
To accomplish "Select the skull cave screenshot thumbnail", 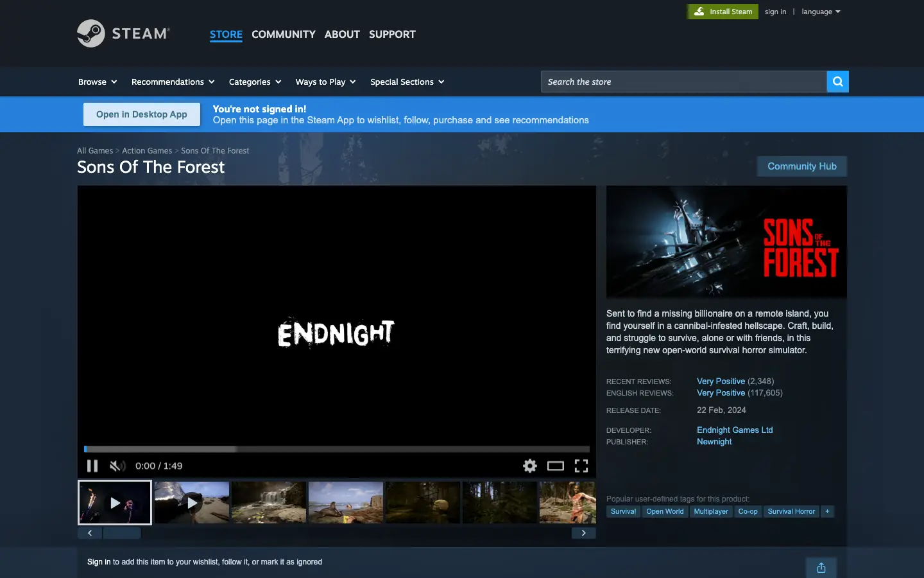I will pyautogui.click(x=423, y=503).
